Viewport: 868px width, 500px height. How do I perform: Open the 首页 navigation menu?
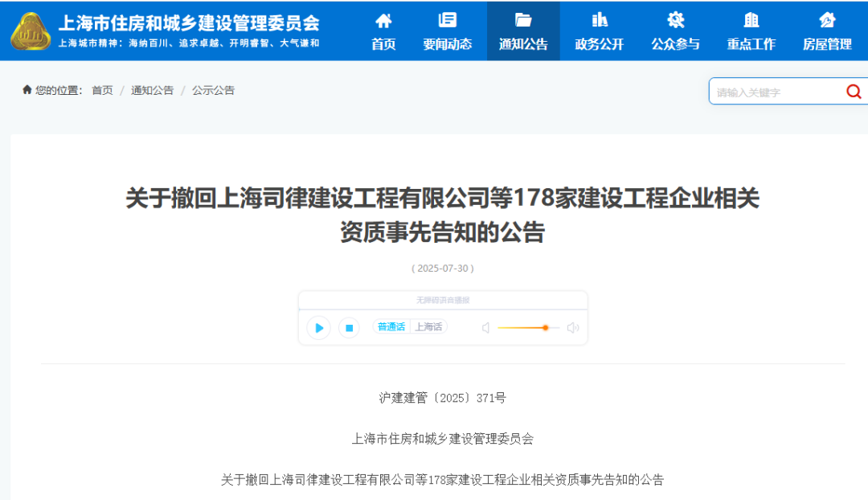tap(383, 31)
